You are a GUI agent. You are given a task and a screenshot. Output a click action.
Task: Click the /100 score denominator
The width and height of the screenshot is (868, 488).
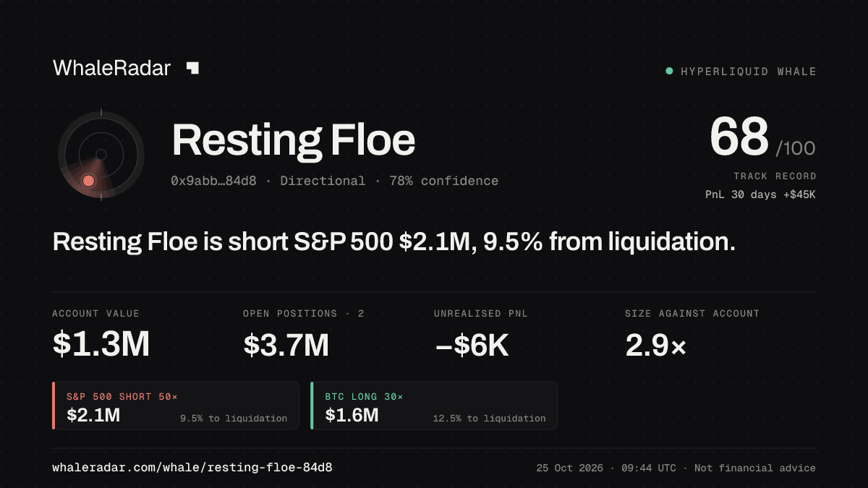(796, 148)
